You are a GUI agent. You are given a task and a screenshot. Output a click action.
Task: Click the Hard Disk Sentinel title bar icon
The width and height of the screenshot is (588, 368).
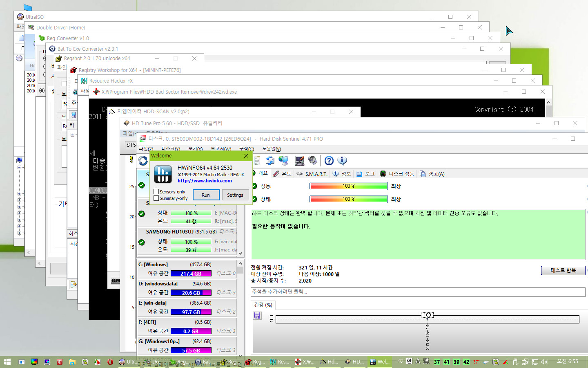(143, 139)
